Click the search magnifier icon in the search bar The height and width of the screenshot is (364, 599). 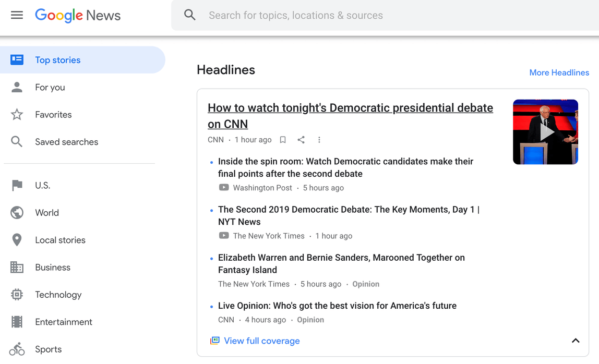[189, 15]
